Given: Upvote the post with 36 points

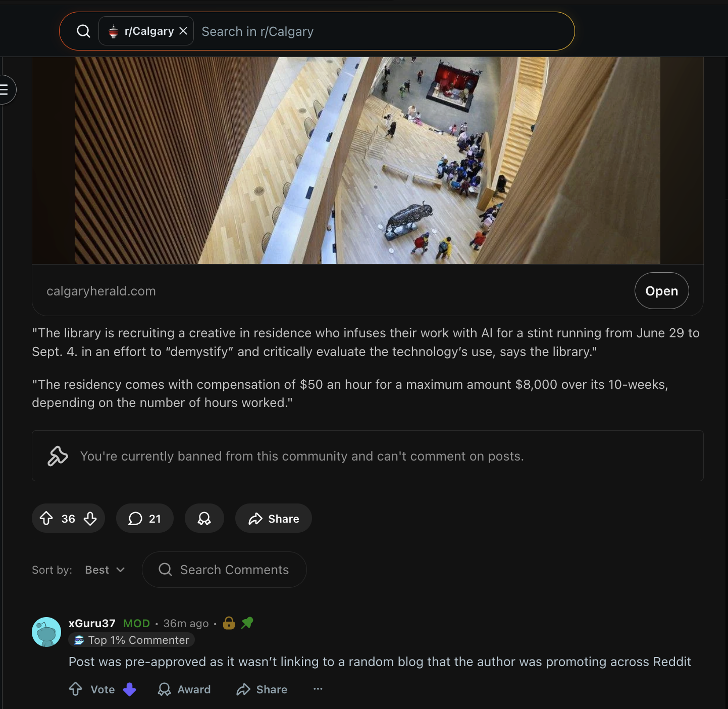Looking at the screenshot, I should tap(46, 519).
